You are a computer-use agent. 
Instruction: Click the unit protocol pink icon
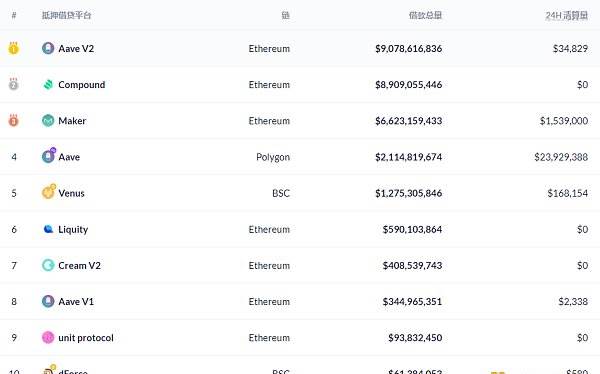tap(48, 337)
